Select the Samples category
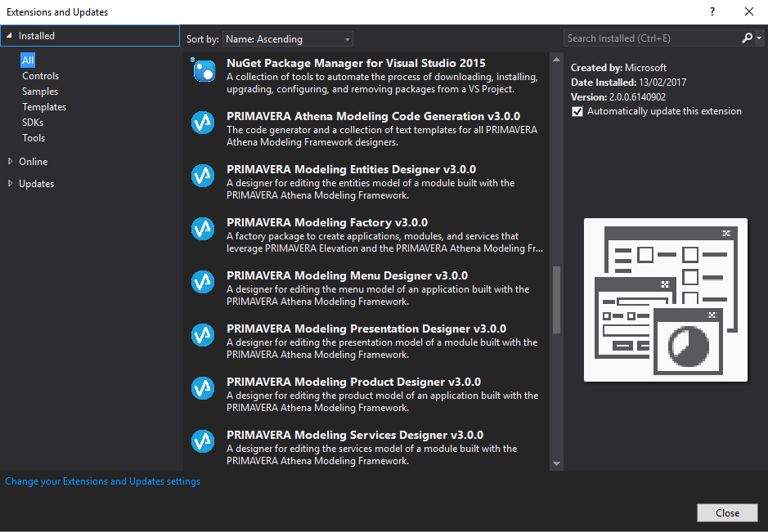This screenshot has height=532, width=768. click(40, 92)
